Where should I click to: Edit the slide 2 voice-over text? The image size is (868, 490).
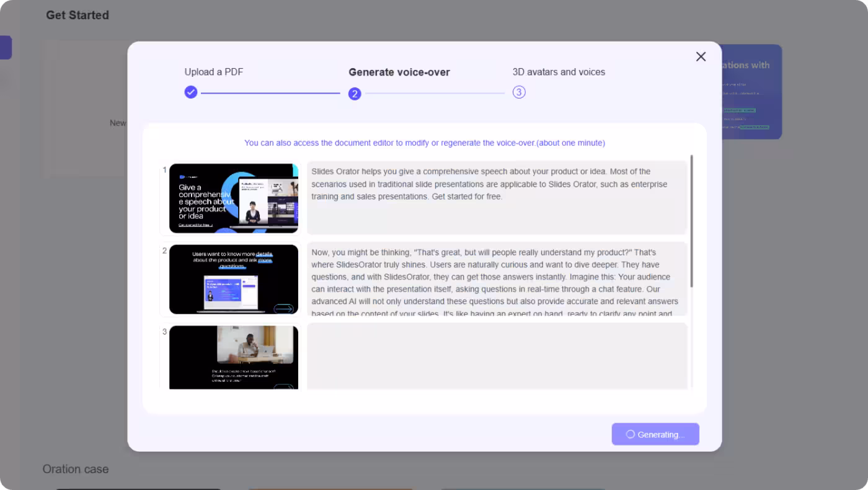pos(497,279)
